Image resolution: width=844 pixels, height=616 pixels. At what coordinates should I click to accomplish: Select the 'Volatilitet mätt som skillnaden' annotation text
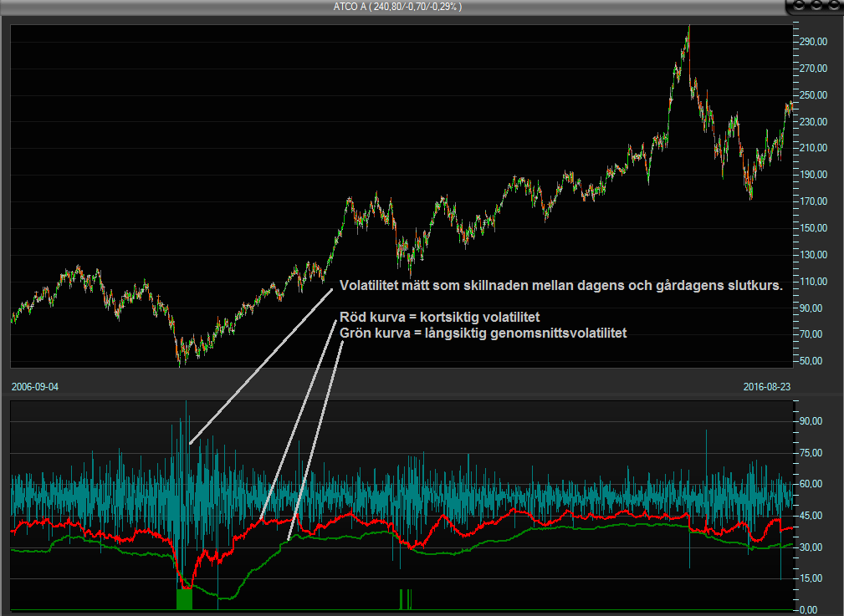coord(560,286)
